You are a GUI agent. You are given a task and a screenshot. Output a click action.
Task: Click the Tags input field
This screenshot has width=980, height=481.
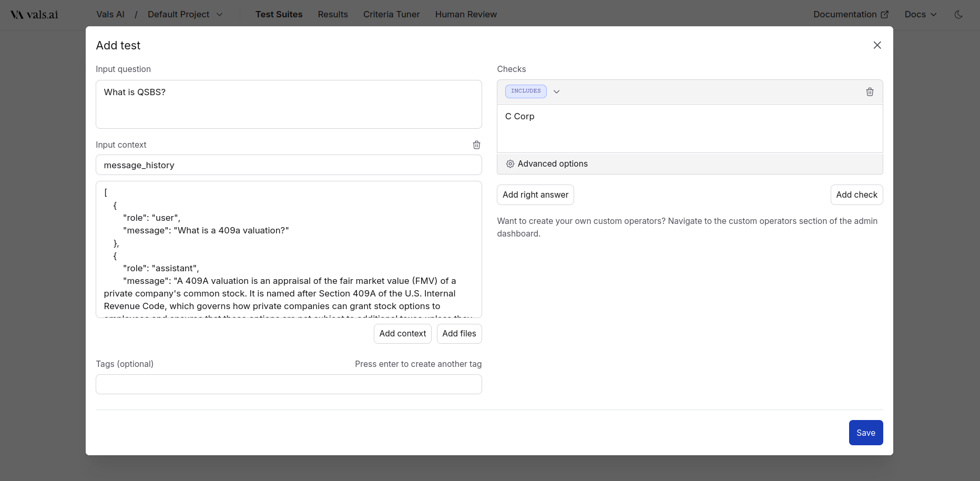289,384
